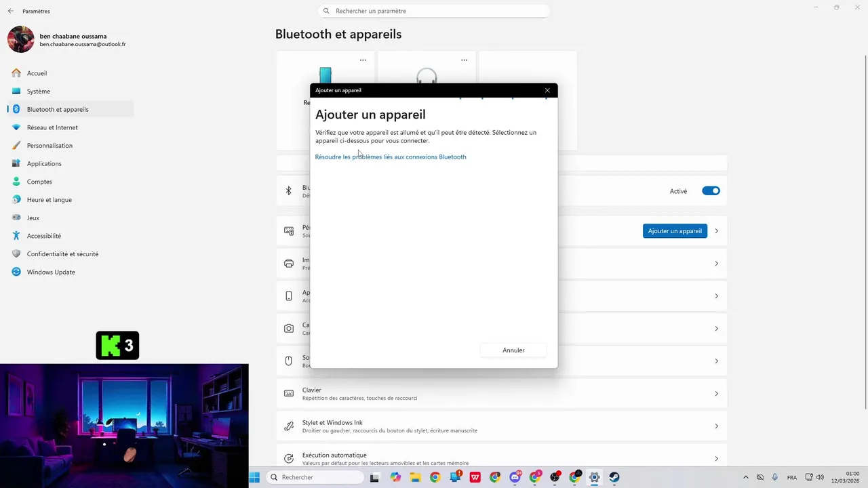The width and height of the screenshot is (868, 488).
Task: Expand the Stylet et Windows Ink chevron
Action: [716, 426]
